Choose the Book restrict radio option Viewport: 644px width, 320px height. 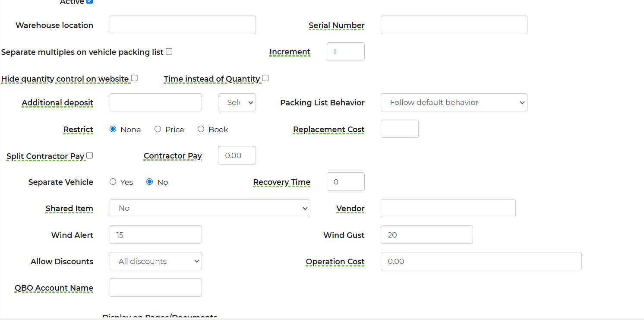[201, 129]
